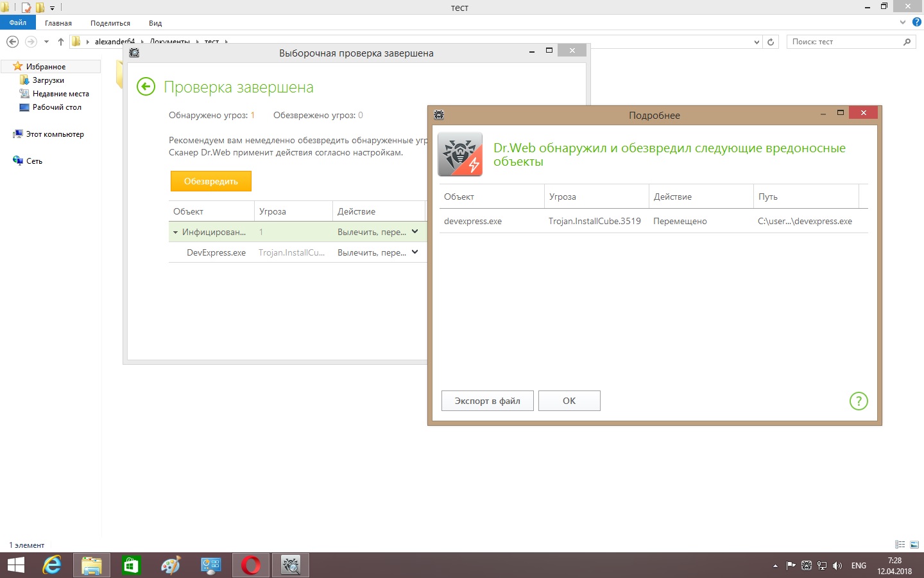
Task: Open the Файл ribbon tab
Action: (x=18, y=22)
